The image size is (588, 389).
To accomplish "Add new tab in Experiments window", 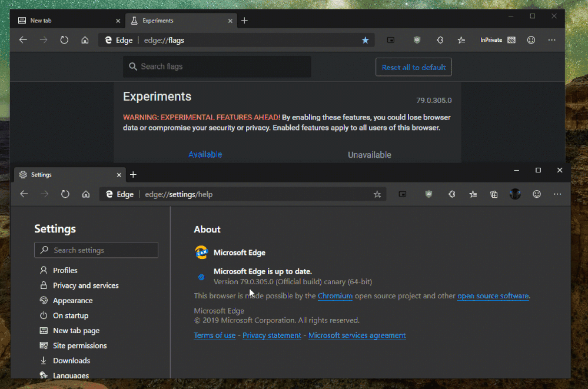I will click(244, 21).
